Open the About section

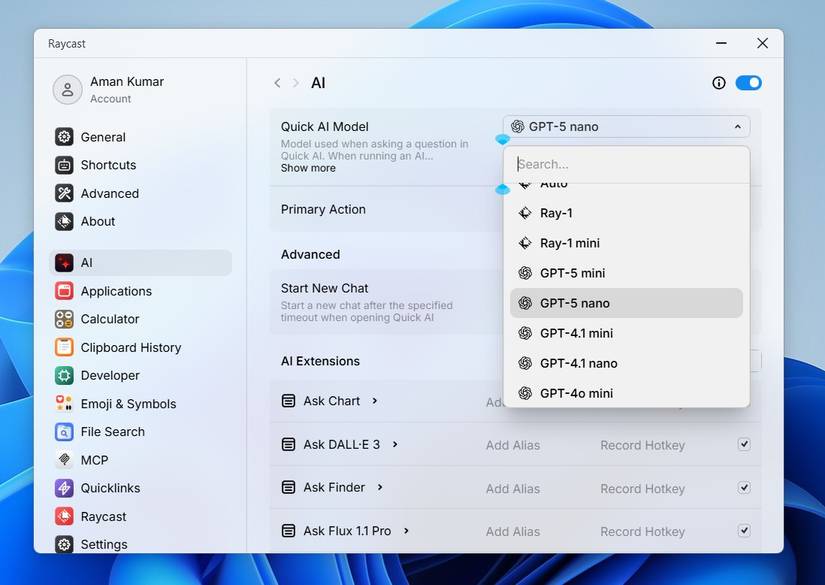click(95, 221)
